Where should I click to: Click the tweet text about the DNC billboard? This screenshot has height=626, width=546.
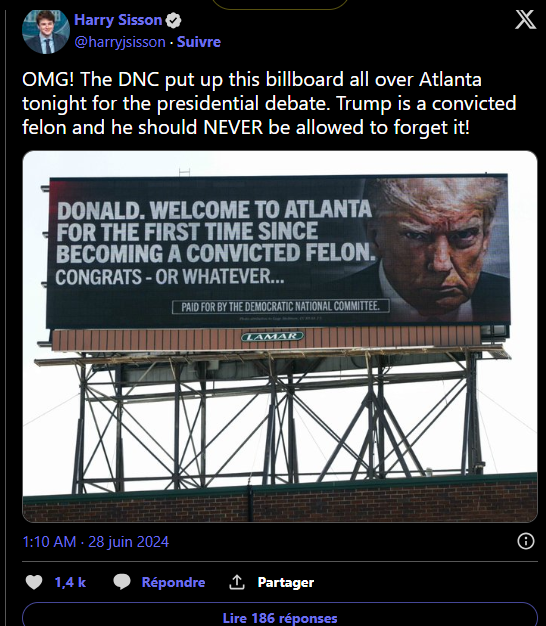click(x=269, y=103)
